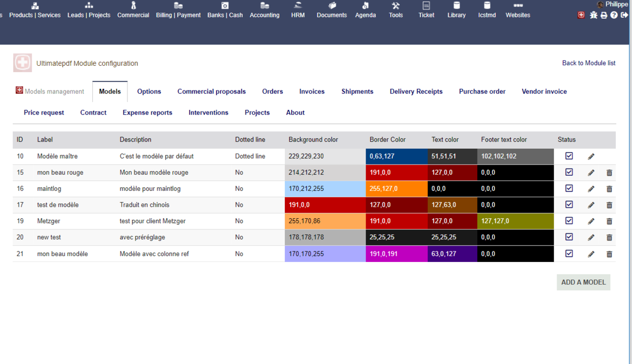Open the HRM module

point(298,10)
